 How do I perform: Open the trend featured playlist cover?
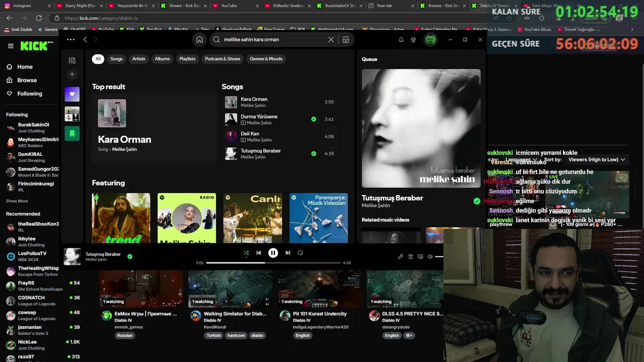coord(121,218)
